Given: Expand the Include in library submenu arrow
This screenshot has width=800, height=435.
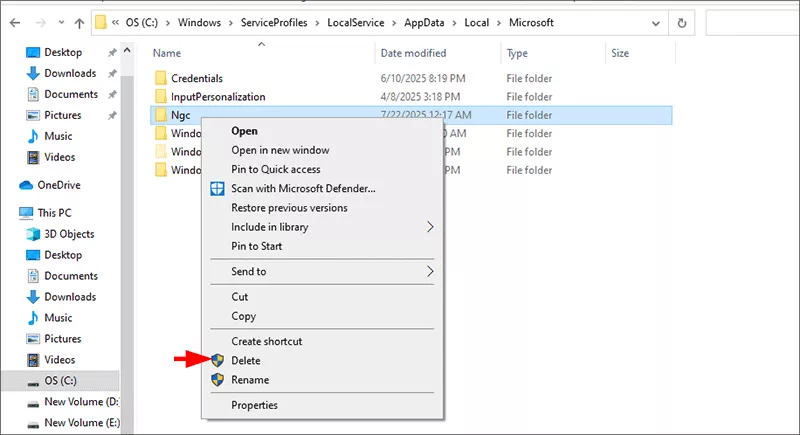Looking at the screenshot, I should [x=430, y=227].
